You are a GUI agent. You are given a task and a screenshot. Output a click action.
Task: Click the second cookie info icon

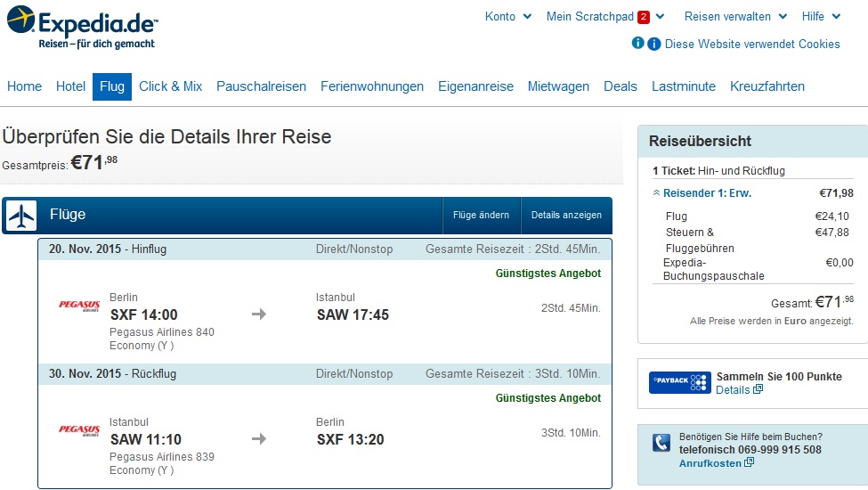tap(653, 44)
